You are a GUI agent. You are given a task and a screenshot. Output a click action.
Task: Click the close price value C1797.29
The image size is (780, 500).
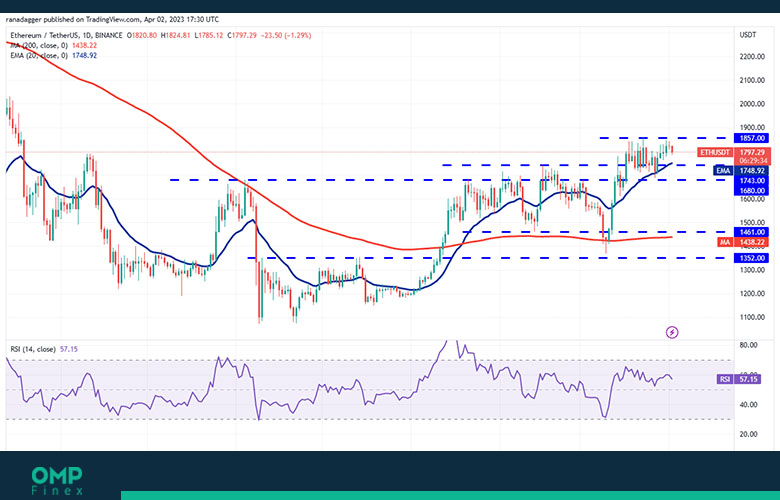pos(242,35)
